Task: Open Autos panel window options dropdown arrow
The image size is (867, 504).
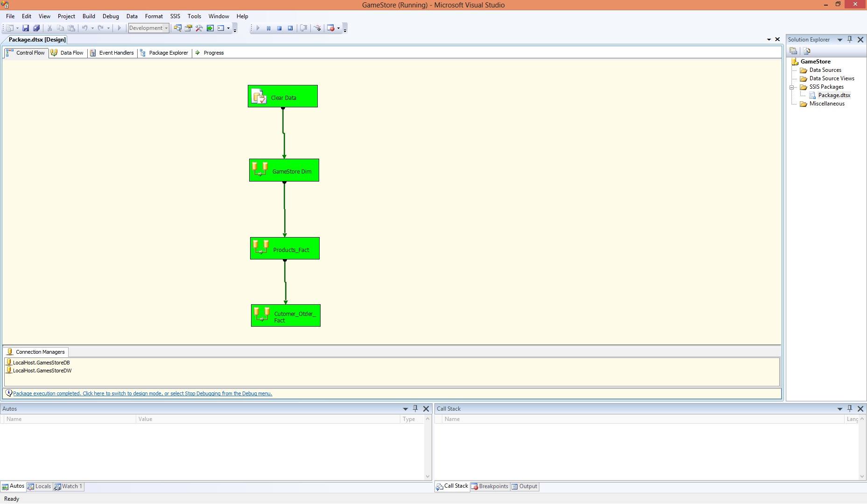Action: click(x=405, y=409)
